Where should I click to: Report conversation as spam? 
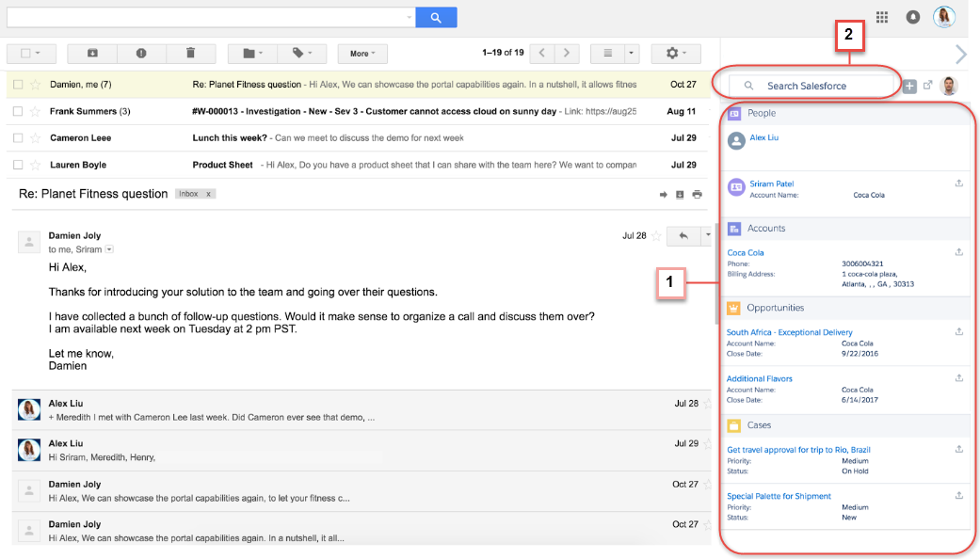[x=141, y=54]
